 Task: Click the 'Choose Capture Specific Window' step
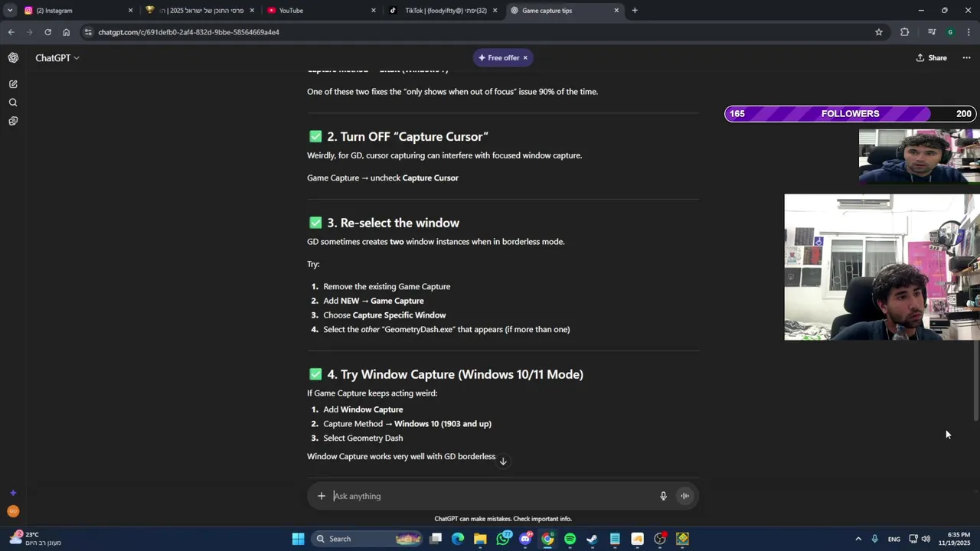384,315
